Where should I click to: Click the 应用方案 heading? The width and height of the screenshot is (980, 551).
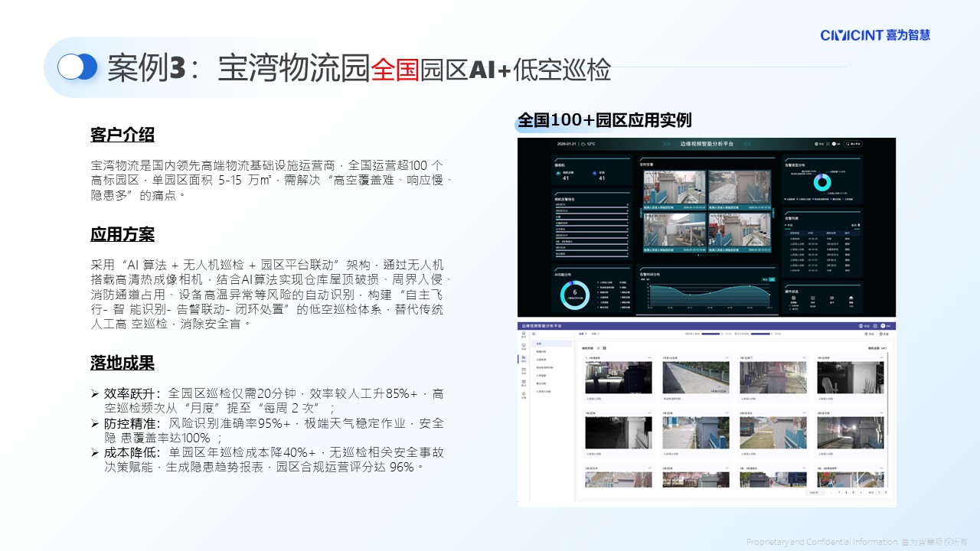click(122, 234)
